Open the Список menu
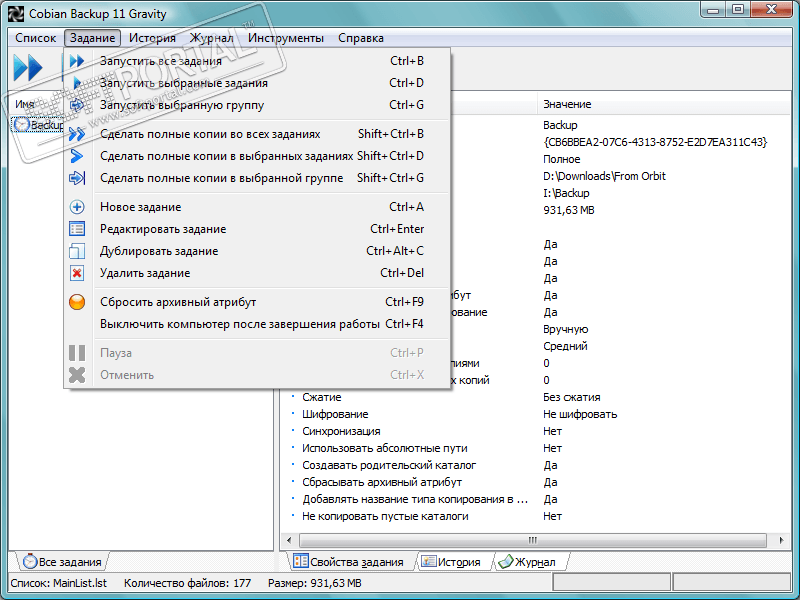Image resolution: width=800 pixels, height=600 pixels. (36, 38)
